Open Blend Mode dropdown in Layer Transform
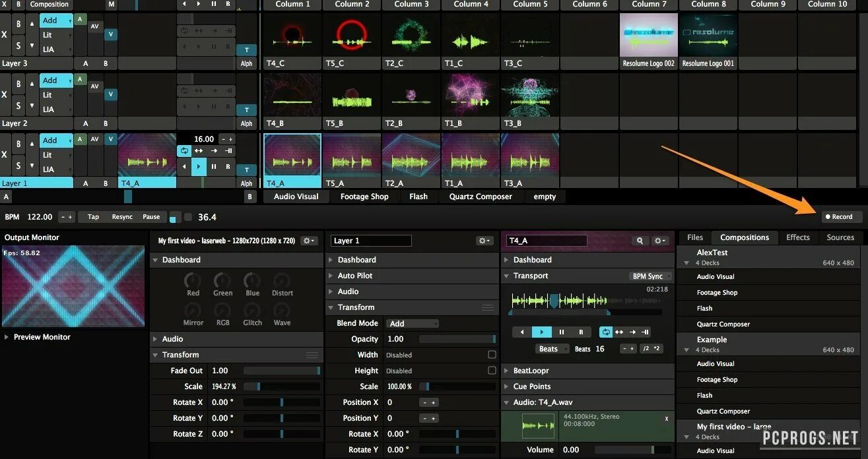 tap(413, 323)
